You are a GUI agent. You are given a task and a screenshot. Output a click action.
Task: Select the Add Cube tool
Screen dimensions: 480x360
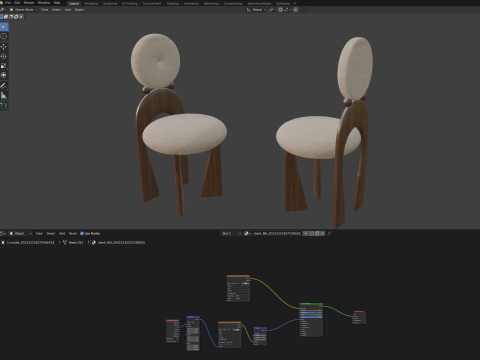[4, 106]
